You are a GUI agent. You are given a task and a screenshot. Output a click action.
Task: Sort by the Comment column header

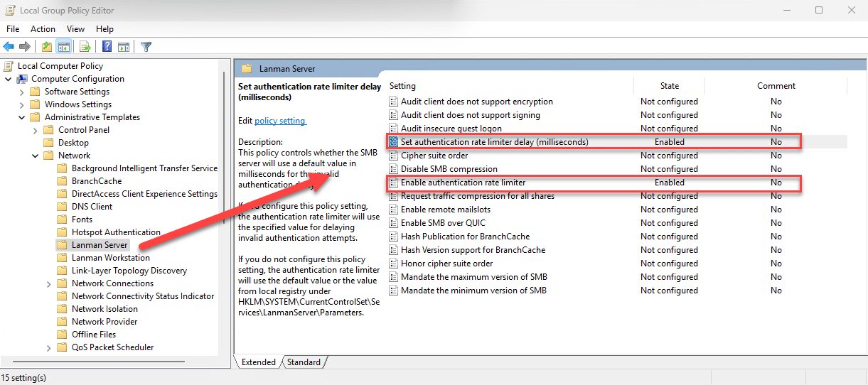click(776, 86)
